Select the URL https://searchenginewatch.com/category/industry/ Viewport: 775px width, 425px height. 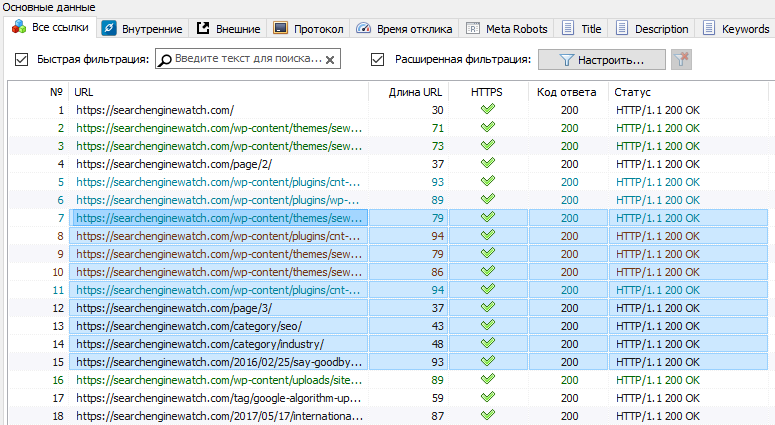pyautogui.click(x=200, y=344)
